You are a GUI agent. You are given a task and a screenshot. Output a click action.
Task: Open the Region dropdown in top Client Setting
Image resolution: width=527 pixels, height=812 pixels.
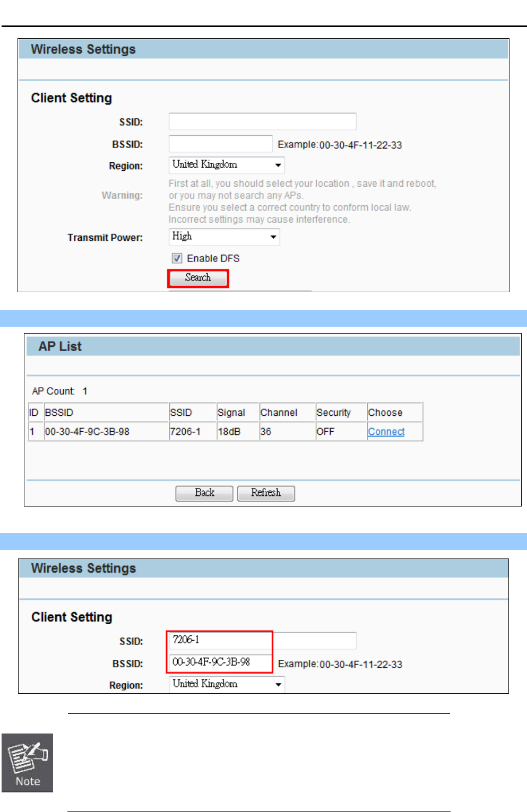[x=227, y=165]
